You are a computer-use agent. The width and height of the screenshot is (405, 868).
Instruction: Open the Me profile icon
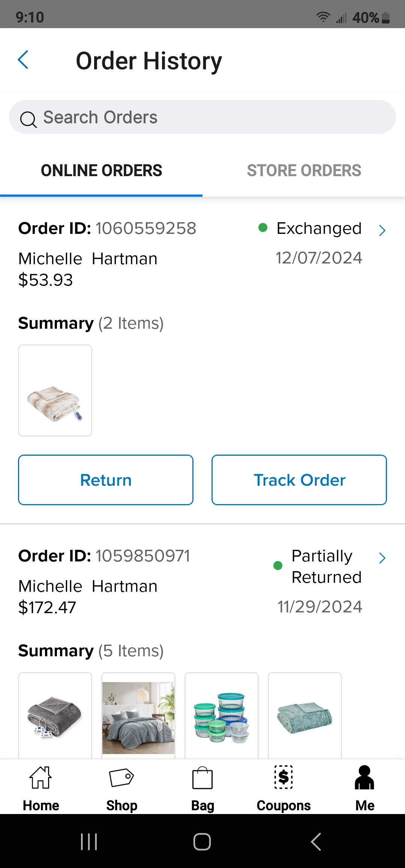click(364, 777)
